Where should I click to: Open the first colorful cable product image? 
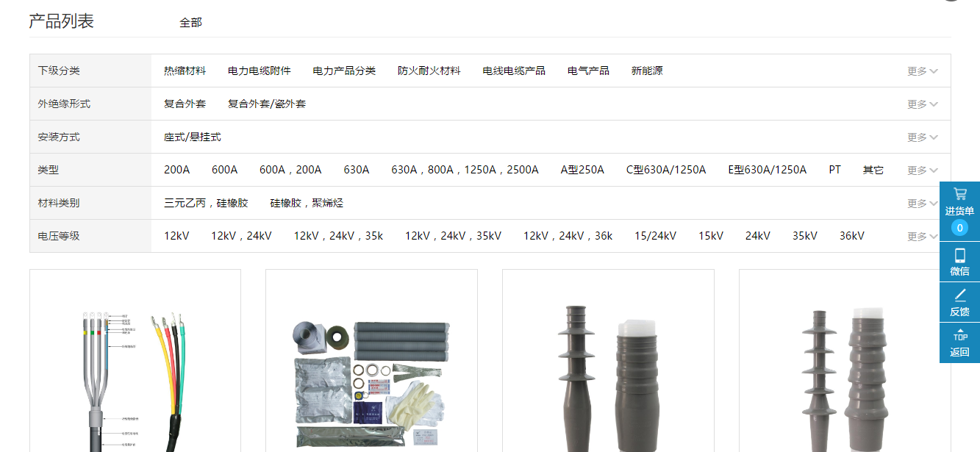(135, 367)
